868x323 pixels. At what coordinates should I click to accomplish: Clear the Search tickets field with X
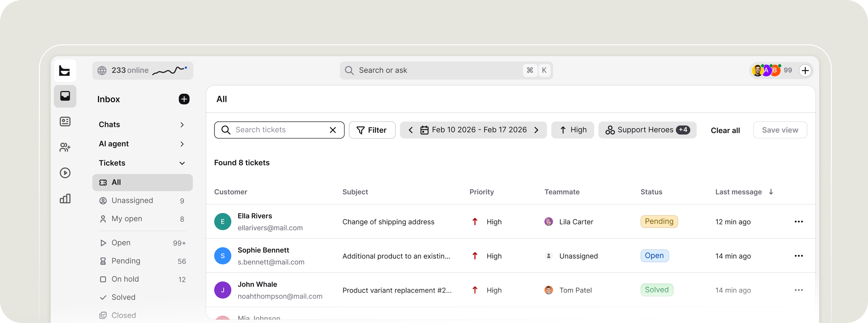click(x=333, y=130)
